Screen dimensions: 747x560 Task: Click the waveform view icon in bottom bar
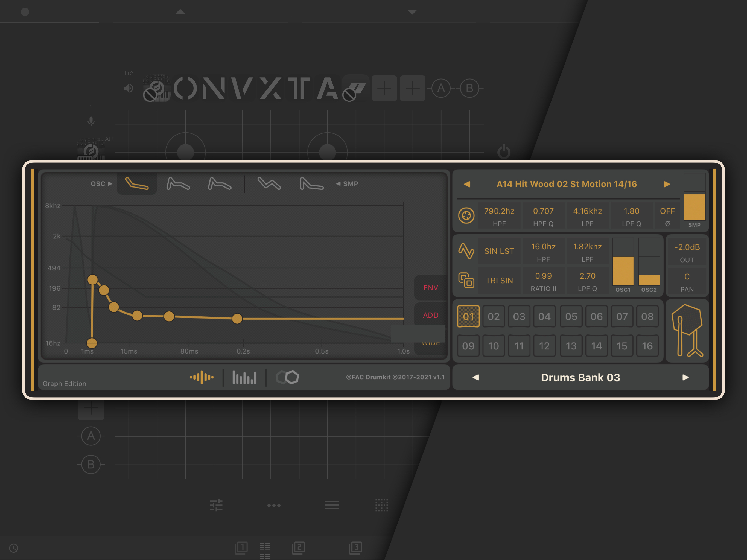[x=202, y=377]
